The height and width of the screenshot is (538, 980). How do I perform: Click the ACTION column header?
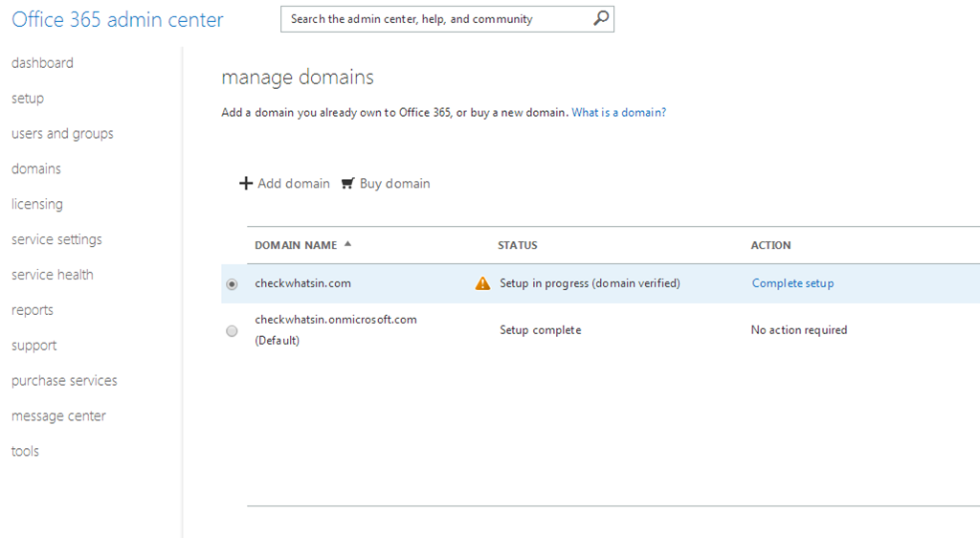coord(770,245)
